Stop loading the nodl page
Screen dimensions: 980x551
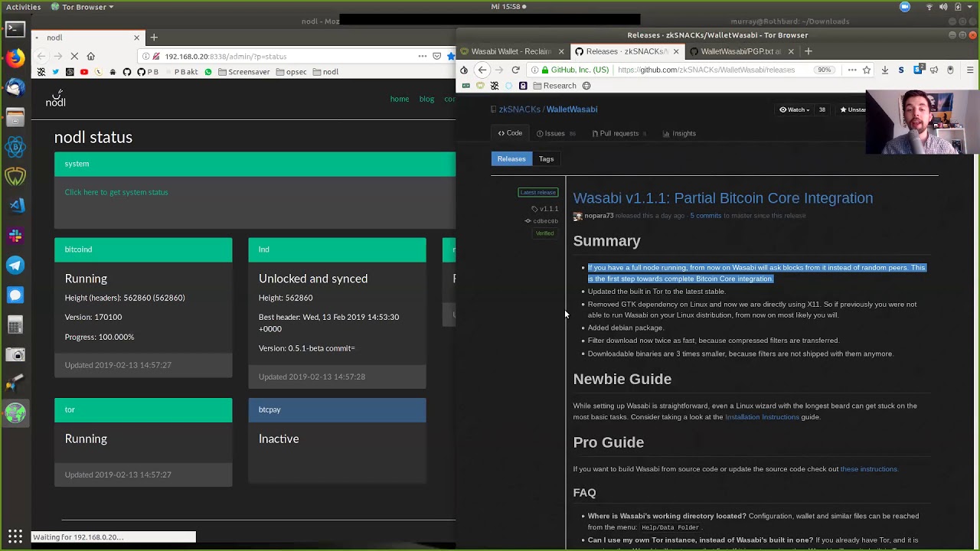pos(74,56)
